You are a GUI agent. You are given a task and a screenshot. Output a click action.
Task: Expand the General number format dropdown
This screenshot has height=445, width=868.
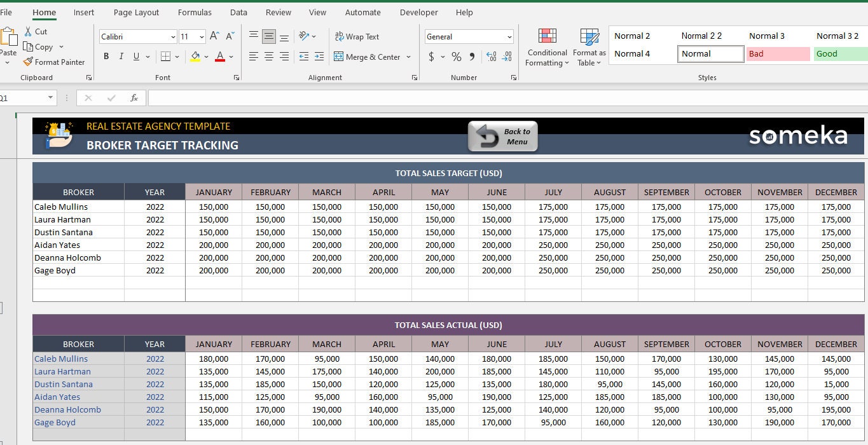[511, 36]
